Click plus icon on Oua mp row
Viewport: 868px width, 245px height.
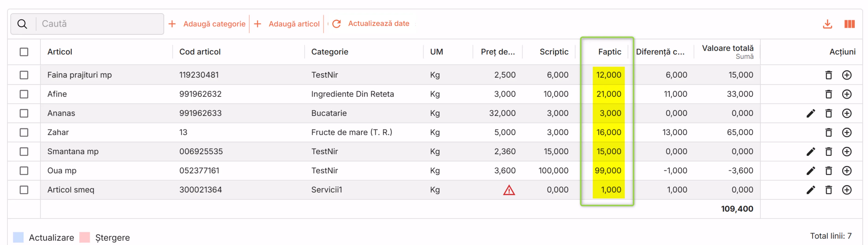click(847, 171)
